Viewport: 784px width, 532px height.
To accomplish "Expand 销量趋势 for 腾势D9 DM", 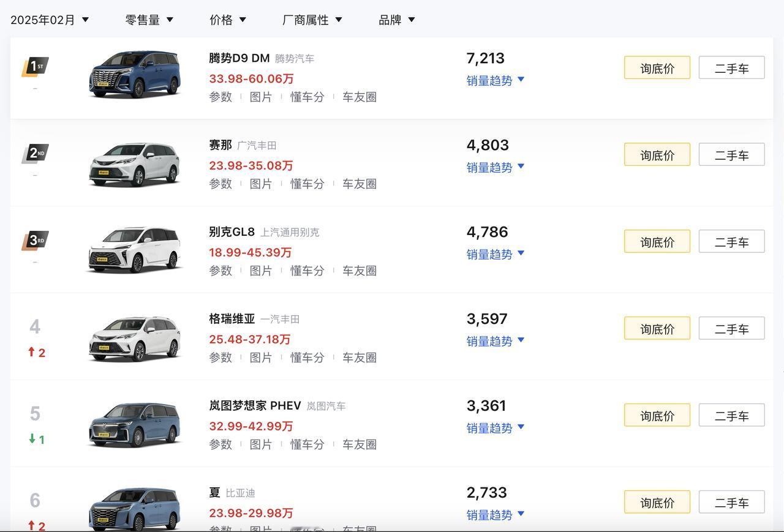I will coord(496,80).
